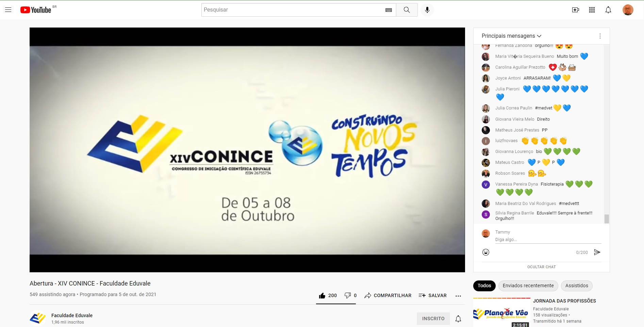Select the Assistidos chip

click(x=577, y=286)
